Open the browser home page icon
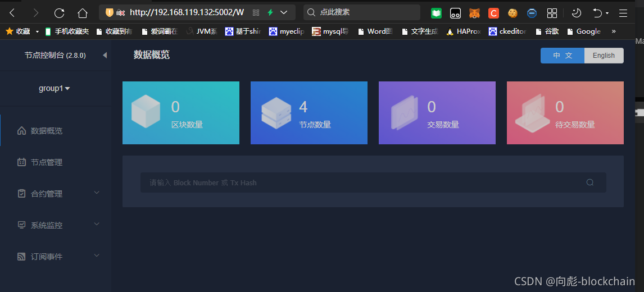This screenshot has width=644, height=292. (x=83, y=13)
